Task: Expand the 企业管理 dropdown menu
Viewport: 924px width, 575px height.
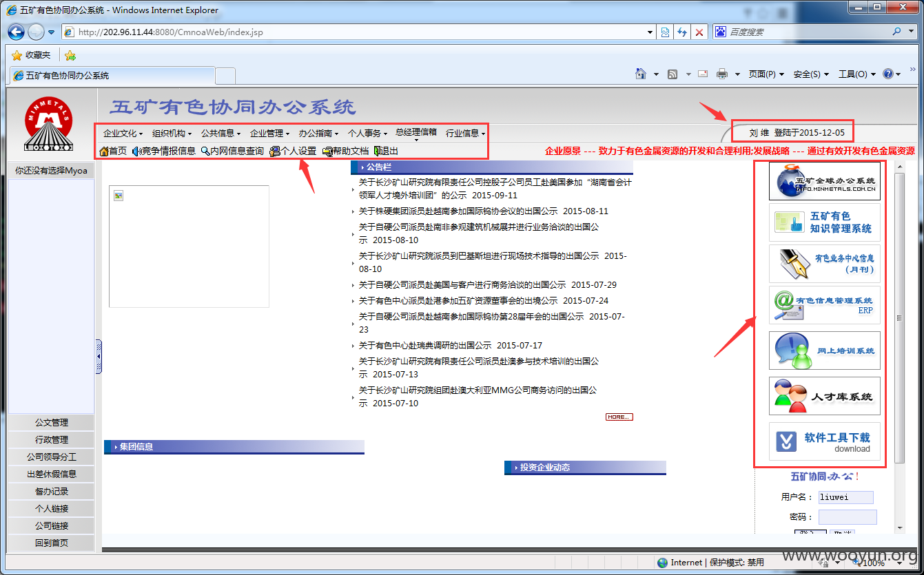Action: point(269,134)
